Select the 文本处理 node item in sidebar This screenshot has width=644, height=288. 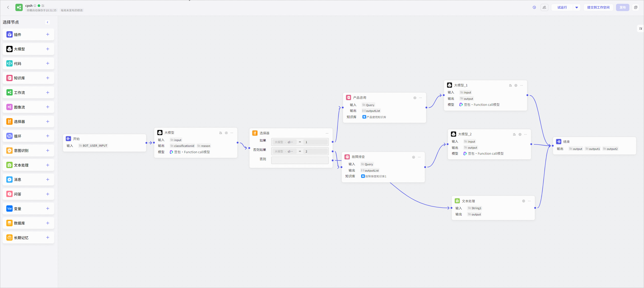click(28, 165)
